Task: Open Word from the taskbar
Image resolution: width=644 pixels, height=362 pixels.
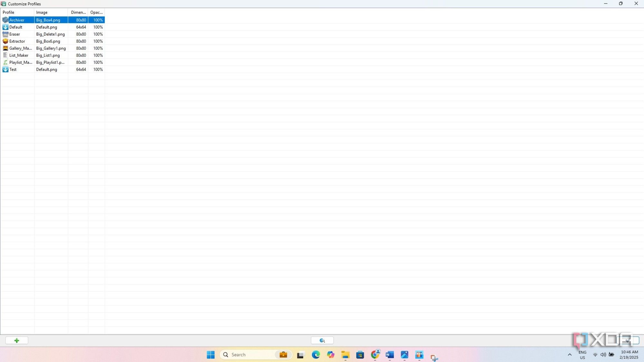Action: [x=390, y=354]
